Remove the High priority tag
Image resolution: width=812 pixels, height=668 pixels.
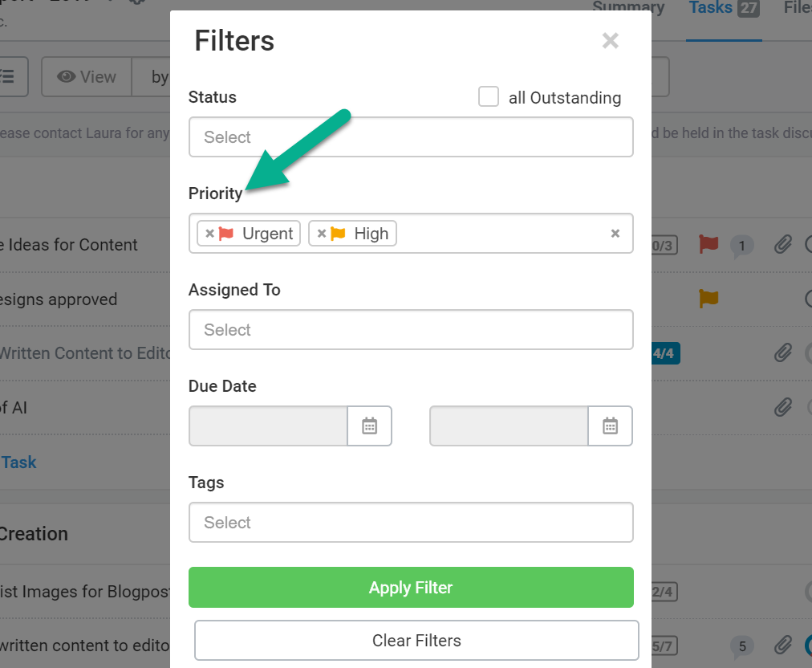click(322, 233)
